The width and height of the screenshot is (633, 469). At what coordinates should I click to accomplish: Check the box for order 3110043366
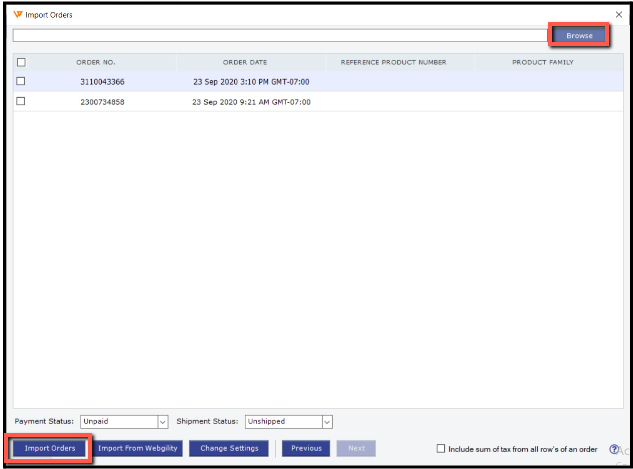pyautogui.click(x=21, y=81)
